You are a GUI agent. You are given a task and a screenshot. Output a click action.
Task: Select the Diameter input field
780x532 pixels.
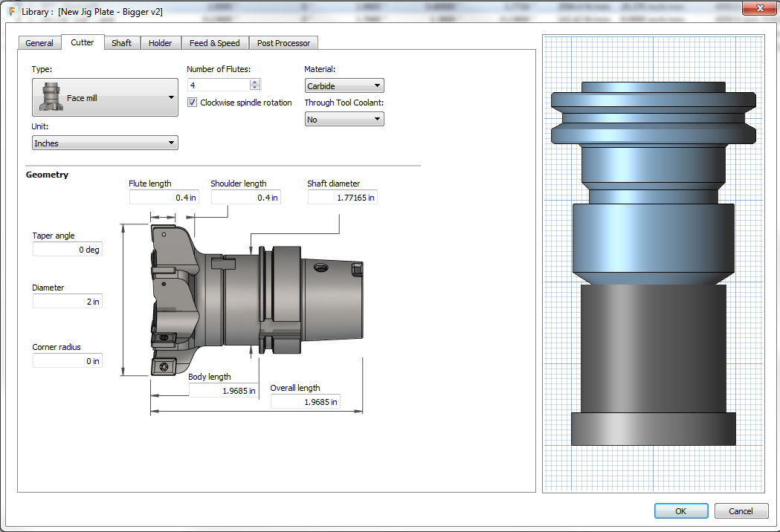[67, 302]
